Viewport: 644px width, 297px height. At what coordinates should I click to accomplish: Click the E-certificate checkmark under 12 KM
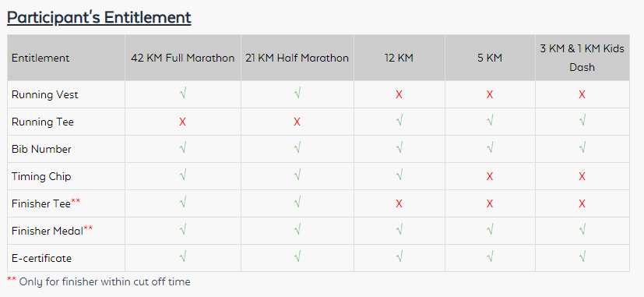(x=399, y=257)
